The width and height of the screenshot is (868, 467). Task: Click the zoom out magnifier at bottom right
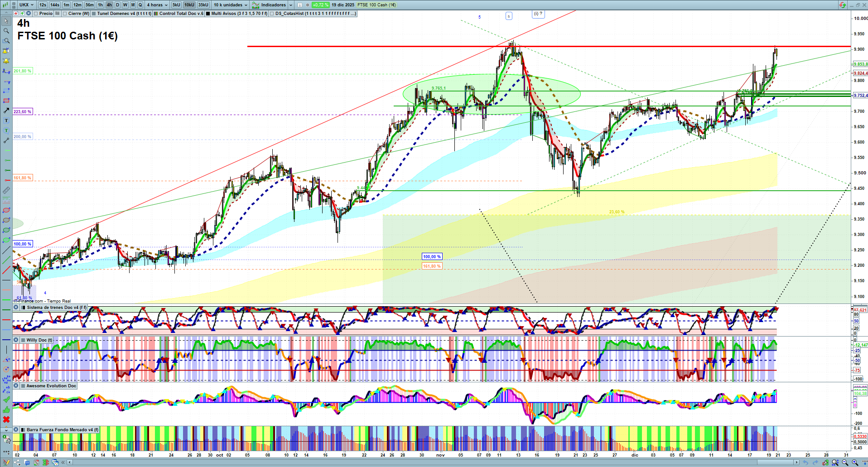tap(845, 462)
